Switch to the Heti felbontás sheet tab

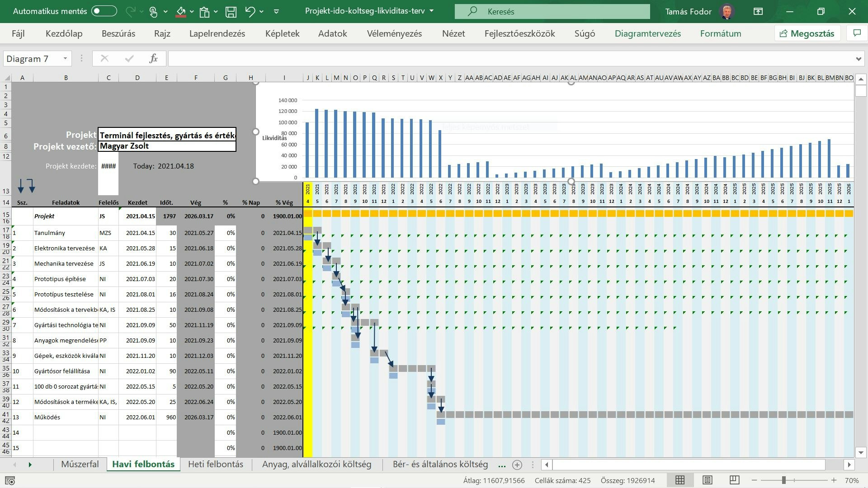click(x=216, y=464)
